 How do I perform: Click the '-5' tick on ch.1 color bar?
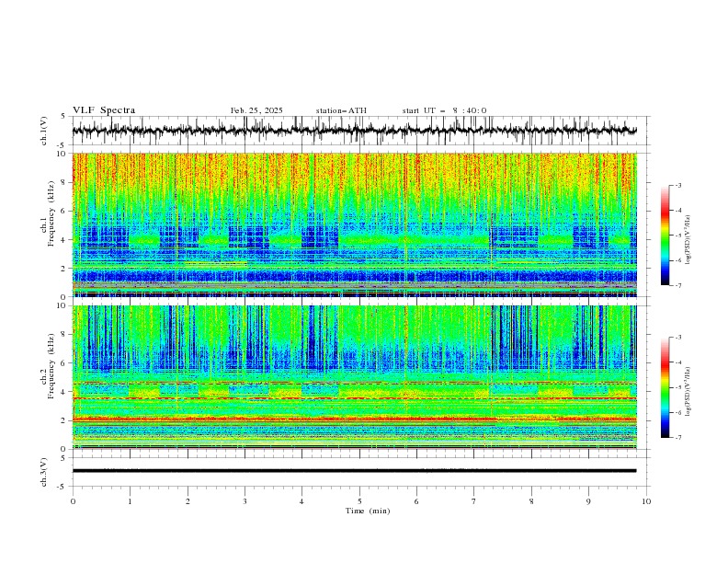tap(677, 236)
